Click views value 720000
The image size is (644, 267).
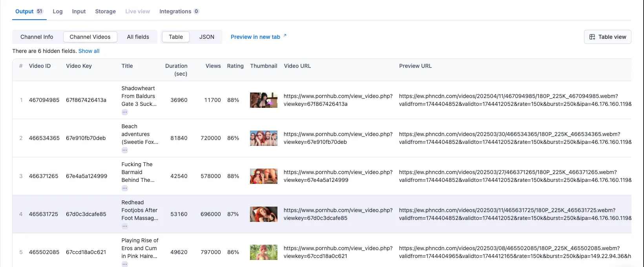[211, 138]
